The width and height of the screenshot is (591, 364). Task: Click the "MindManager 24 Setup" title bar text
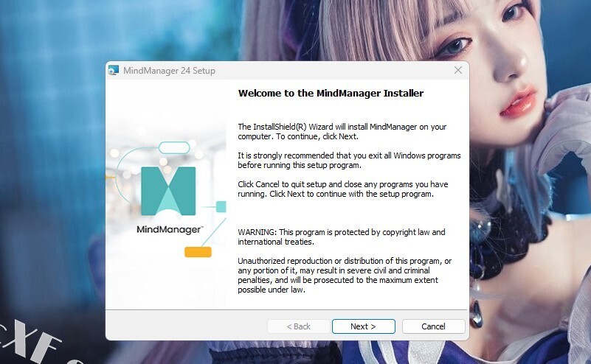click(169, 71)
